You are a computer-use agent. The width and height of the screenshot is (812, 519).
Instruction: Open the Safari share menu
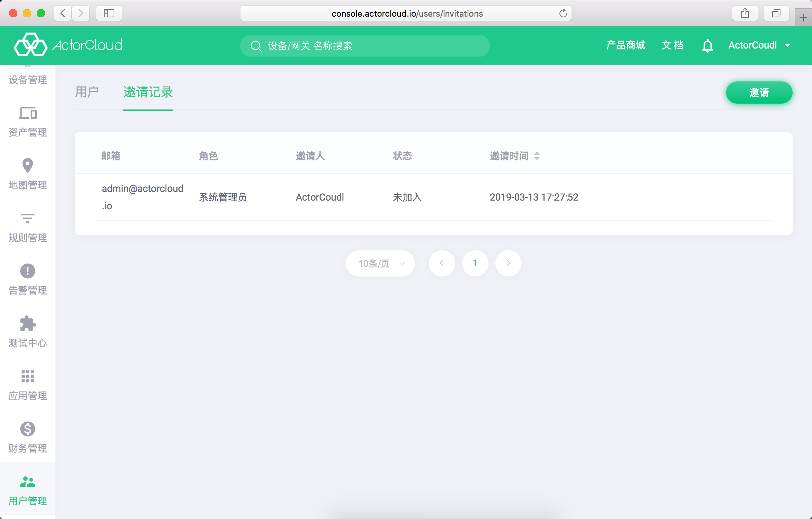[x=745, y=13]
